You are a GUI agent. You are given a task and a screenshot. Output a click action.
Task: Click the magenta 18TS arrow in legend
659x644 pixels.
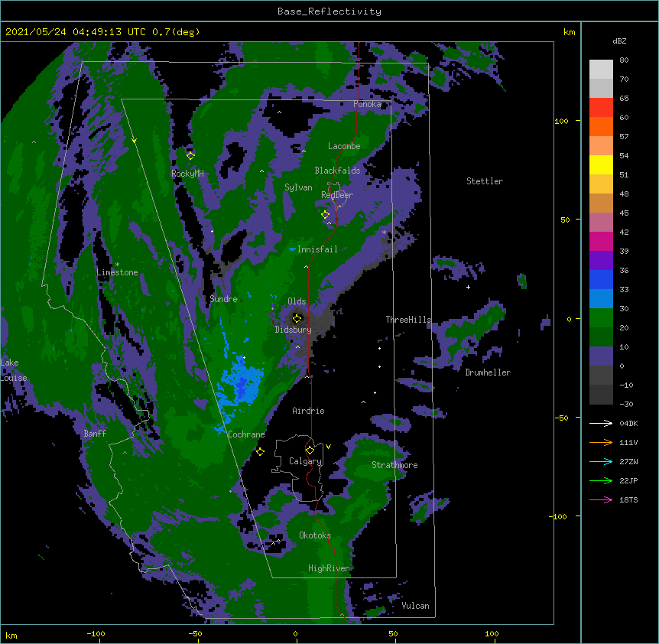(601, 499)
